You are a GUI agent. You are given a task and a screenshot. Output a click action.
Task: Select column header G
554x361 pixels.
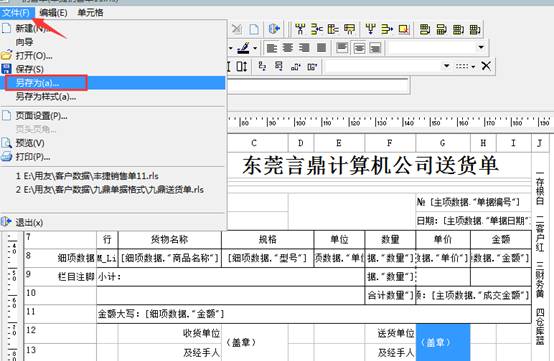click(x=443, y=143)
